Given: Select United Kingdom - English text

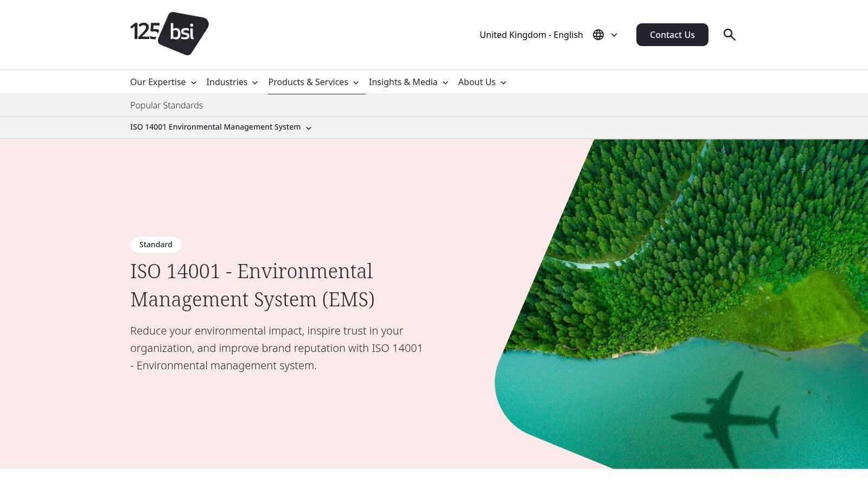Looking at the screenshot, I should 531,35.
